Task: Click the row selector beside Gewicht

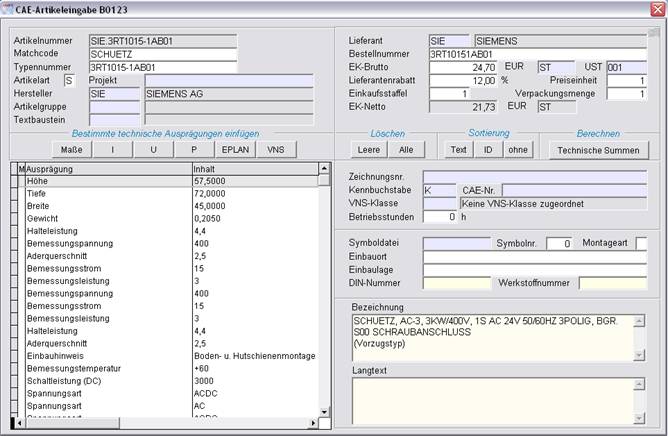Action: click(14, 218)
